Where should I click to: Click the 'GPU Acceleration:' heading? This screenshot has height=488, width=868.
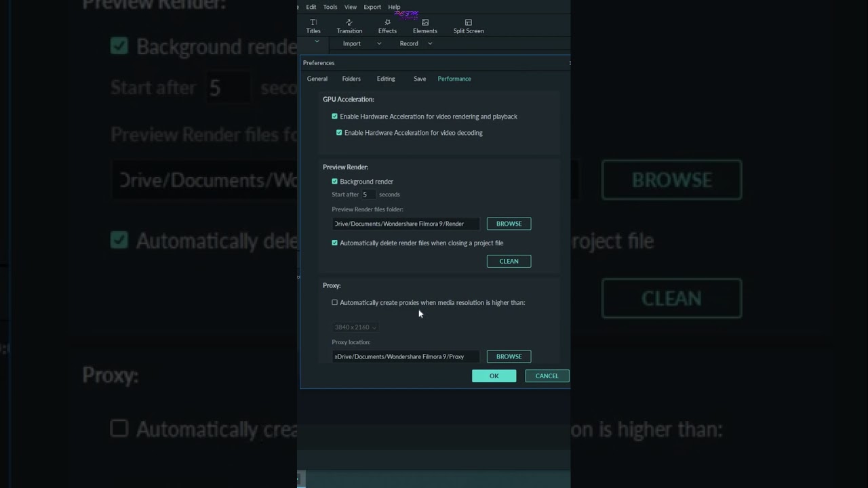[x=348, y=100]
